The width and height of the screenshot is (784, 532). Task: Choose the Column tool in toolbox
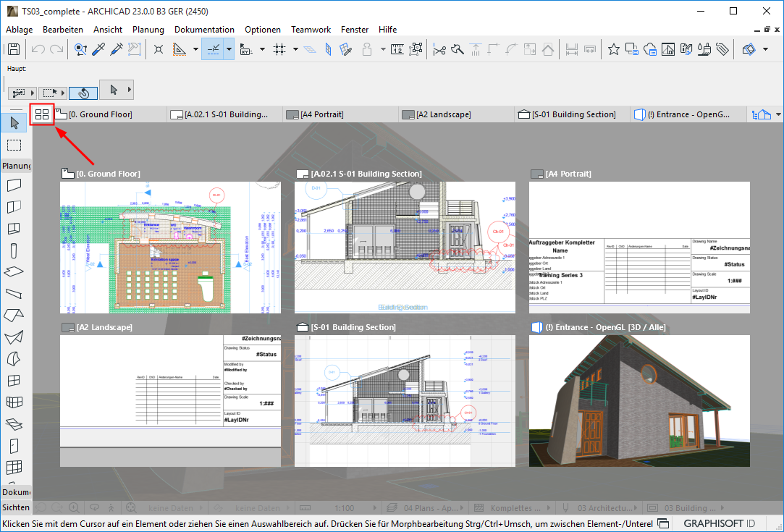14,250
